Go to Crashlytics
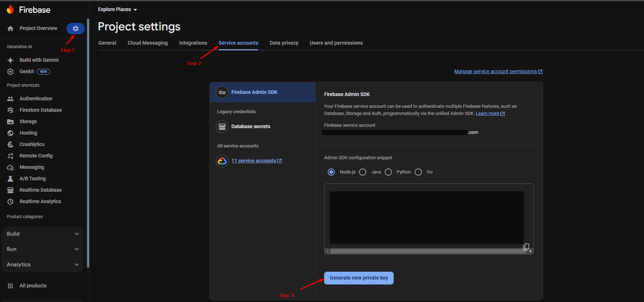 (32, 144)
